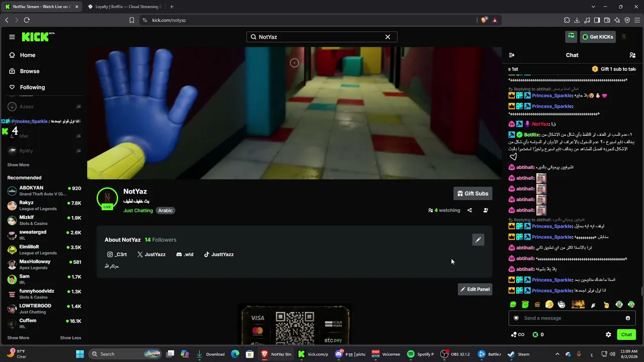Image resolution: width=644 pixels, height=362 pixels.
Task: Click the message shield badge icon
Action: pos(516,318)
